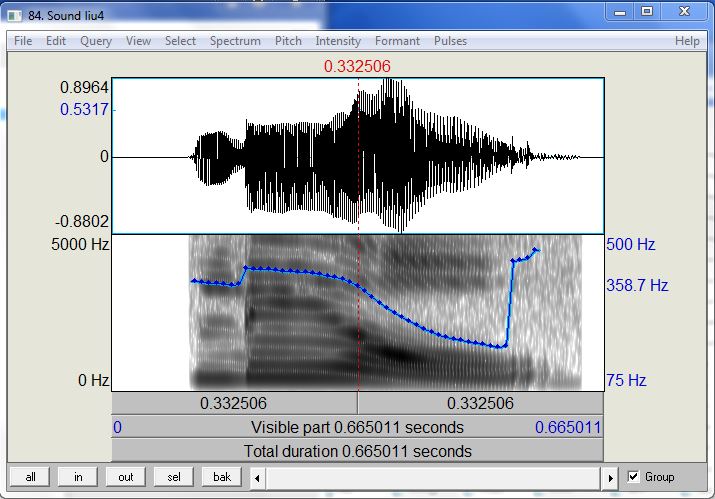Click the scrollbar left arrow
This screenshot has height=499, width=715.
pos(257,478)
